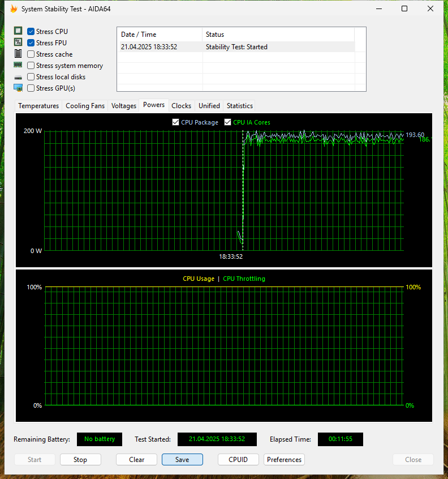This screenshot has height=479, width=448.
Task: Enable the Stress GPU(s) checkbox
Action: 31,88
